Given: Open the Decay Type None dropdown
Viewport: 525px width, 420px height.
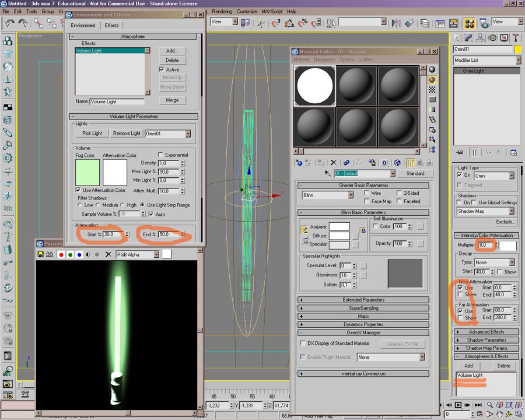Looking at the screenshot, I should coord(512,262).
